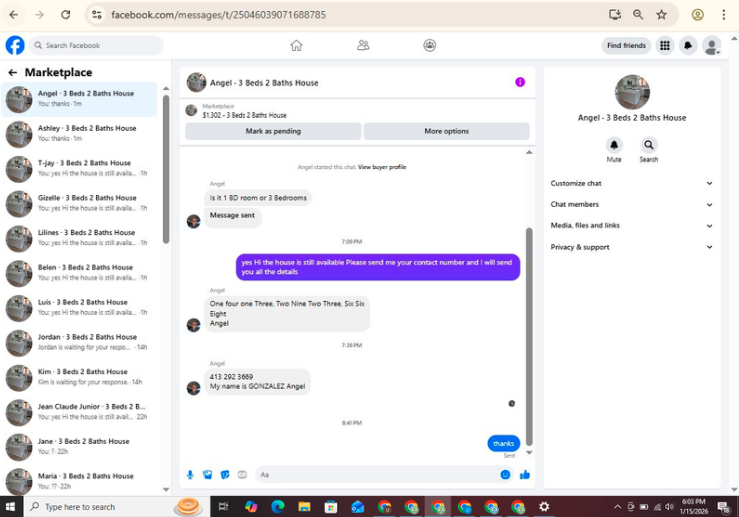Choose a sticker icon in composer
The width and height of the screenshot is (739, 517).
[x=225, y=475]
